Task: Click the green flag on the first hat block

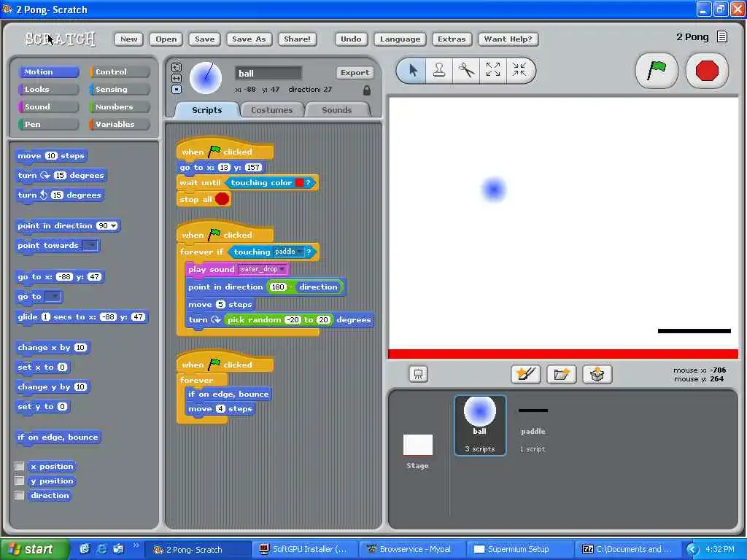Action: click(215, 151)
